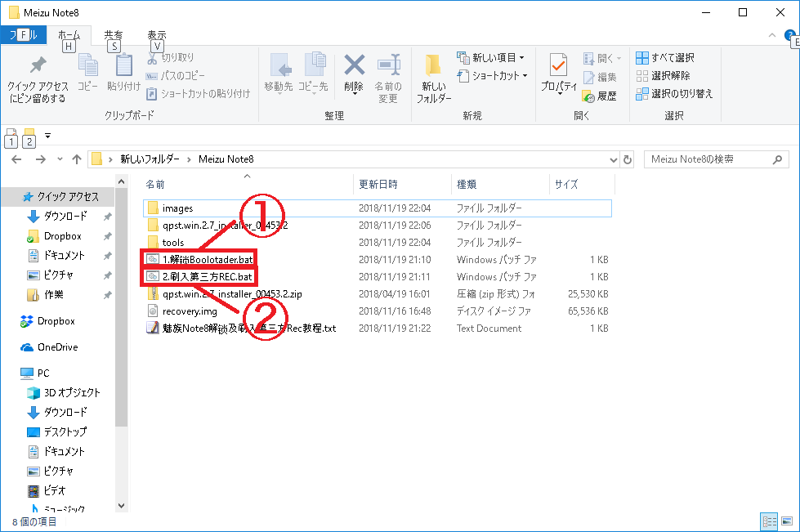Open the recent locations dropdown arrow
The image size is (800, 532).
point(60,159)
